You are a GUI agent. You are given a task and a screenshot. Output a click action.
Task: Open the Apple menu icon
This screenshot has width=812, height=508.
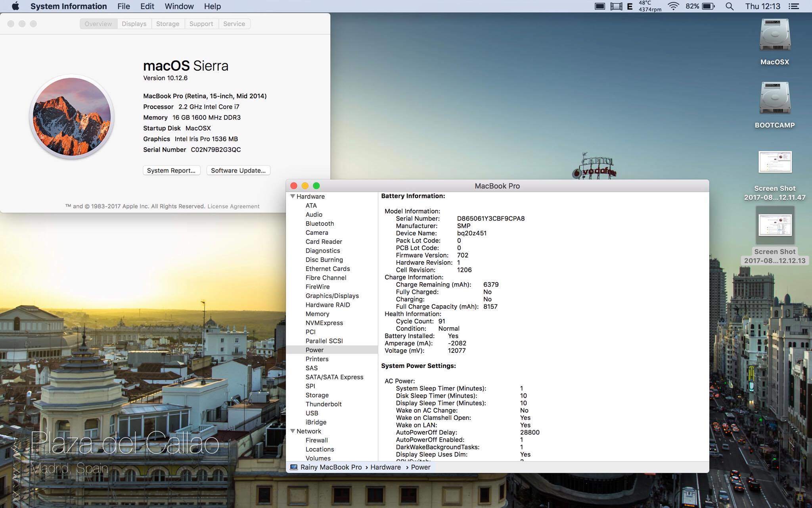click(15, 6)
